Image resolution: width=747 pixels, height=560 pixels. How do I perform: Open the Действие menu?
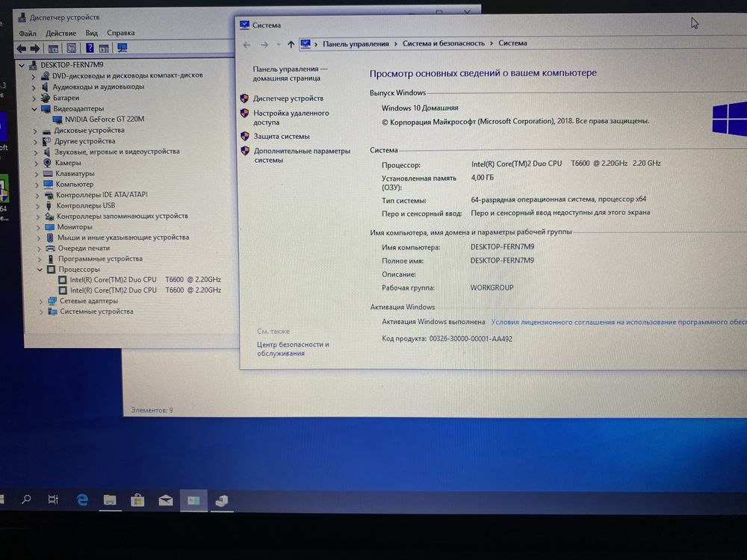coord(61,34)
